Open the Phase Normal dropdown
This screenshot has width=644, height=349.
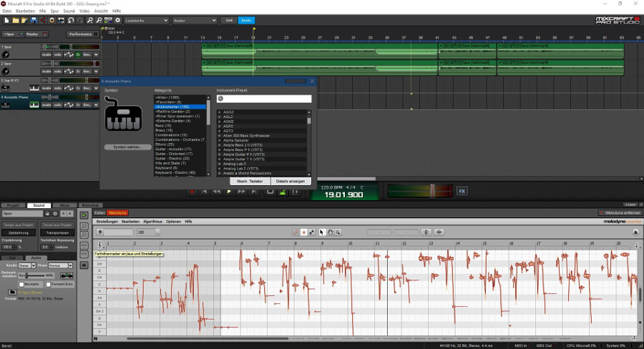(61, 265)
